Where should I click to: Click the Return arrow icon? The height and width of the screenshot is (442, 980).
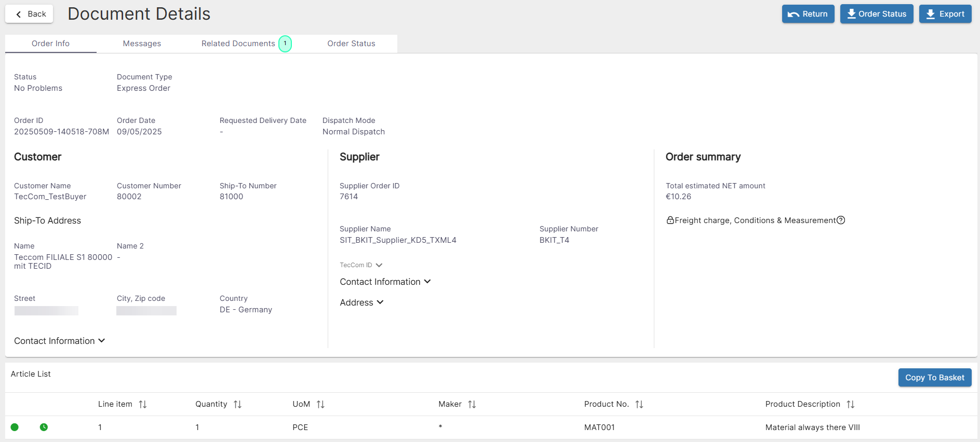(794, 15)
